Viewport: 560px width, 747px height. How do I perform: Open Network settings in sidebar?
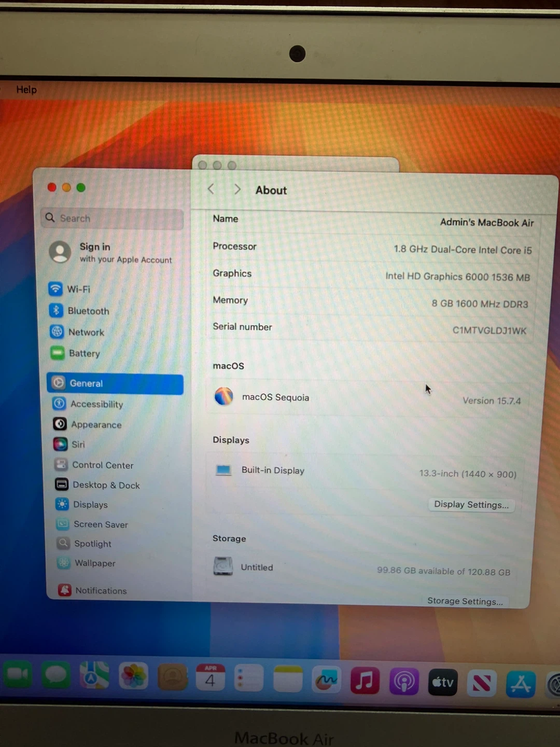pyautogui.click(x=77, y=332)
